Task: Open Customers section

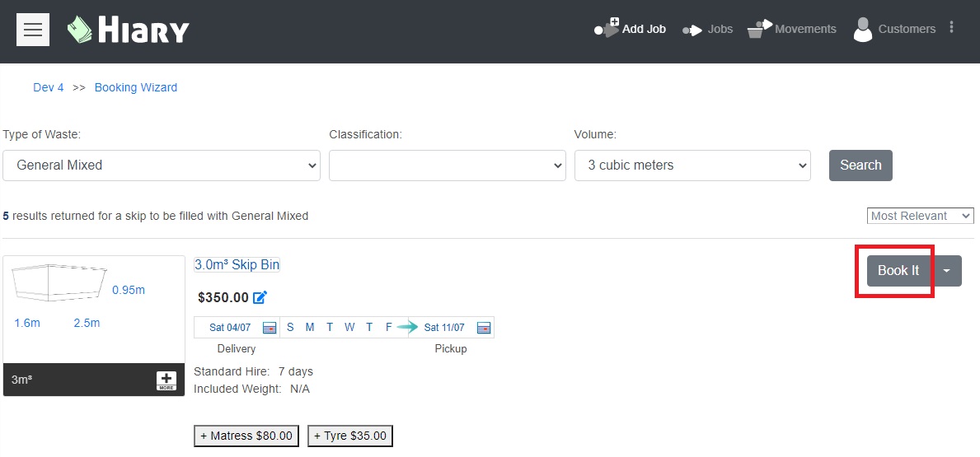Action: click(x=894, y=30)
